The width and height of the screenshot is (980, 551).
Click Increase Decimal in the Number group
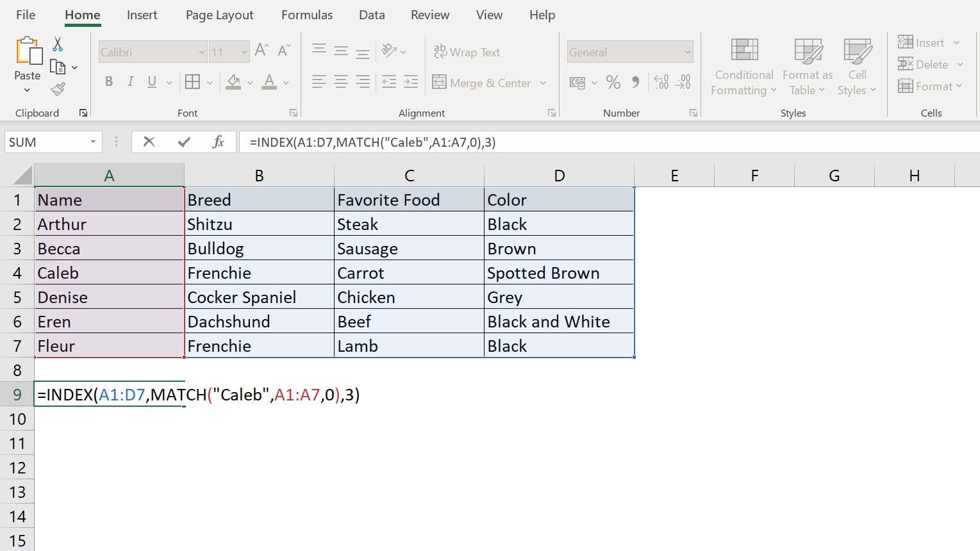coord(661,82)
